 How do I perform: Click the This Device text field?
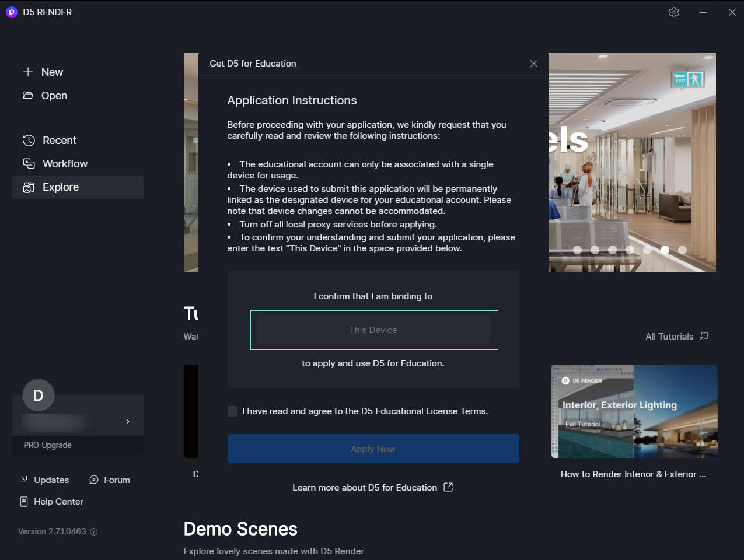[373, 330]
